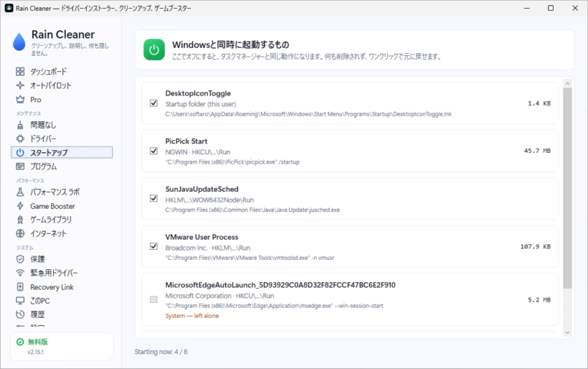588x369 pixels.
Task: Click the picpick.exe /startup path text
Action: (232, 162)
